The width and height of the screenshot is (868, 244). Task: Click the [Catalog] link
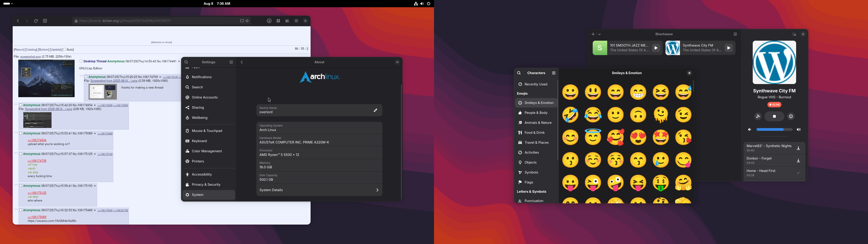(31, 49)
